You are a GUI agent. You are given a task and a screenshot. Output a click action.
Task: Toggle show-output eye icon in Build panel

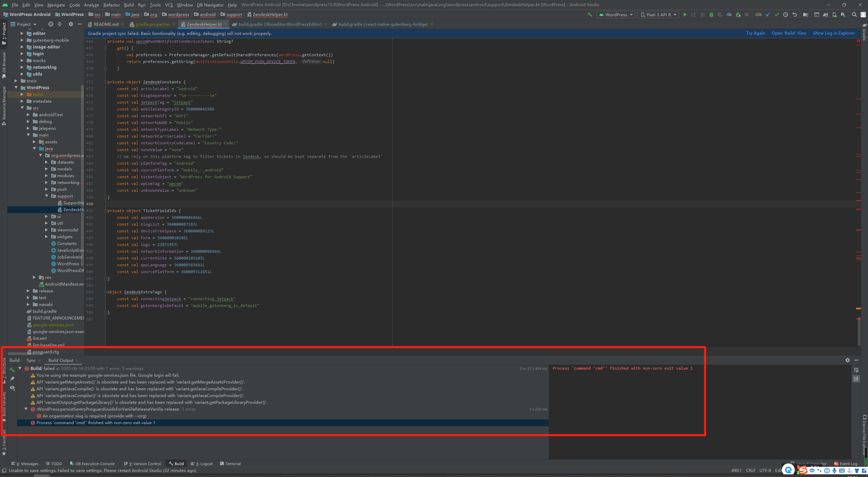pyautogui.click(x=12, y=388)
